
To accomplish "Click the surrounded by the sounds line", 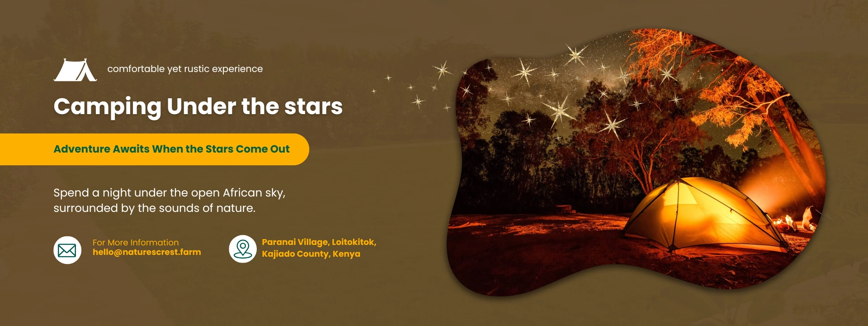I will pyautogui.click(x=155, y=208).
